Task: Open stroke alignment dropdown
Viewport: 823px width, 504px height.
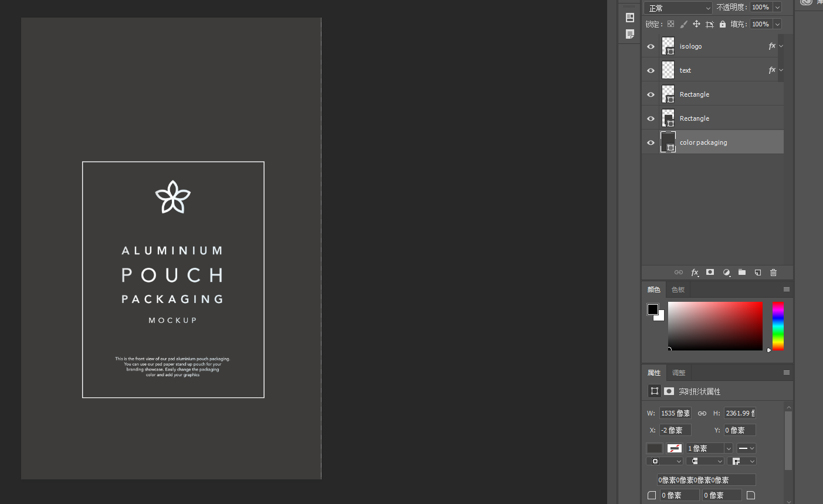Action: tap(664, 461)
